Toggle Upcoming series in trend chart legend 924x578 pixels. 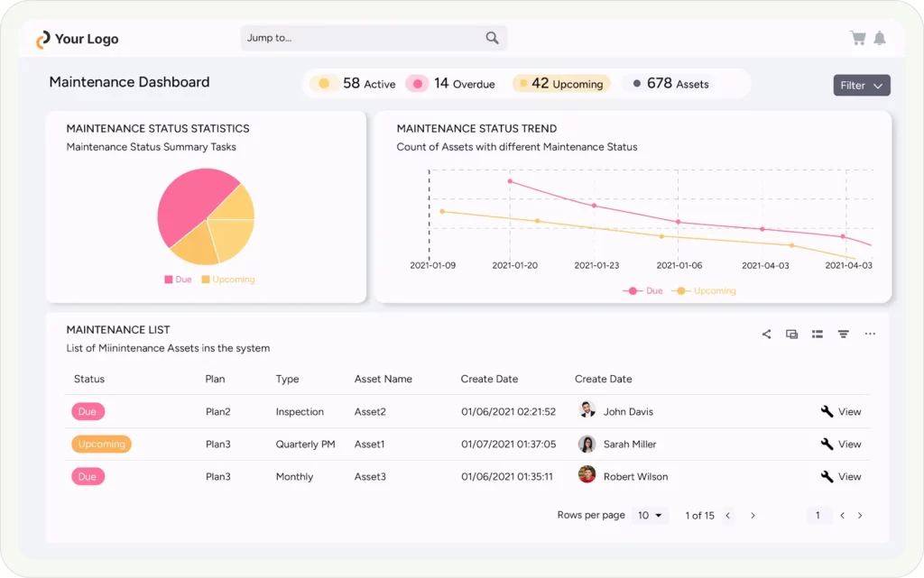coord(704,291)
